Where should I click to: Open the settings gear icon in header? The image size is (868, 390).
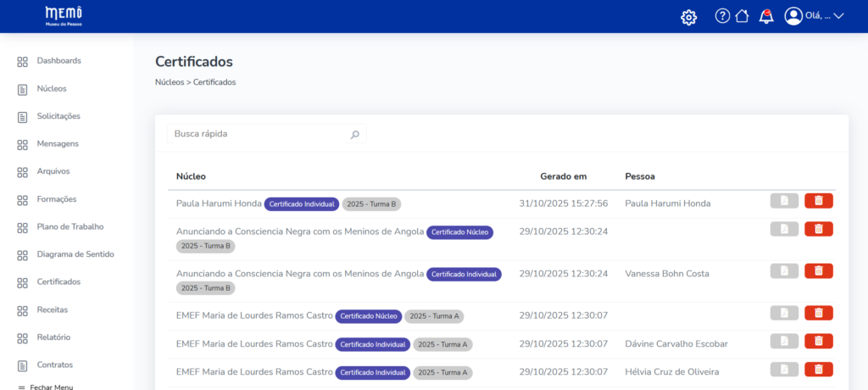689,17
